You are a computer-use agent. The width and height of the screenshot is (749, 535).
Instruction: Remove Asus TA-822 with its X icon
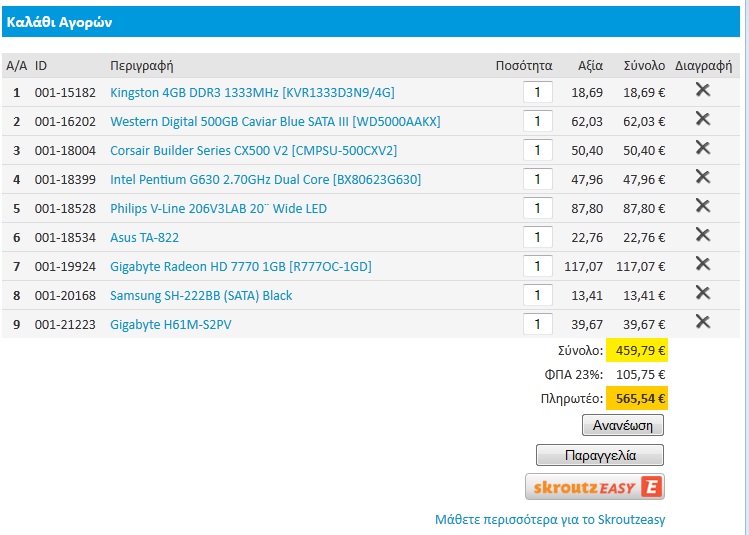click(703, 235)
